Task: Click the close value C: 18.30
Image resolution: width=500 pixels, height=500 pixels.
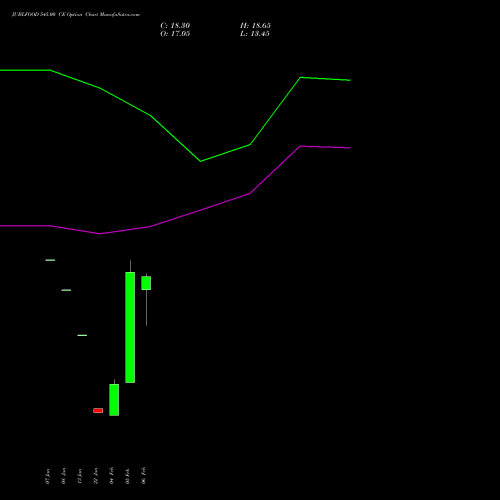Action: pyautogui.click(x=175, y=26)
